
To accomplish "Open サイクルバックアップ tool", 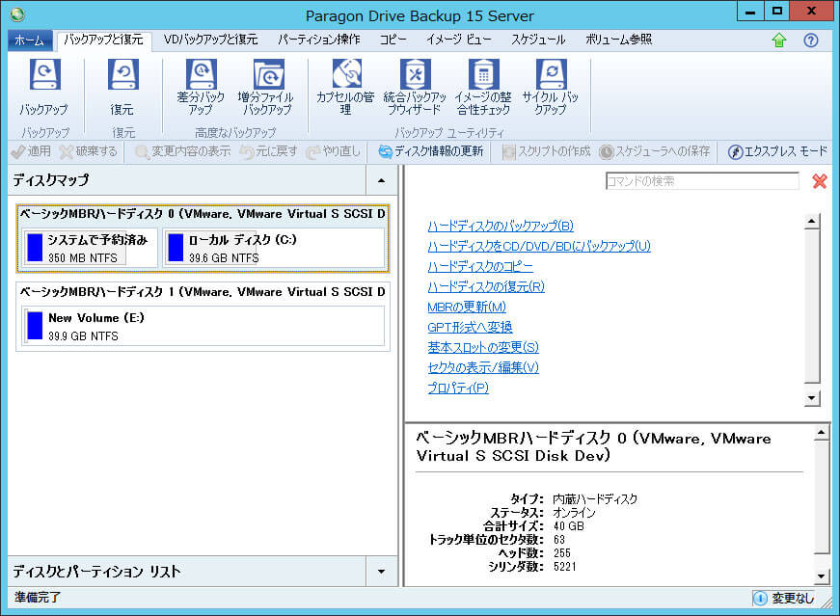I will [551, 88].
